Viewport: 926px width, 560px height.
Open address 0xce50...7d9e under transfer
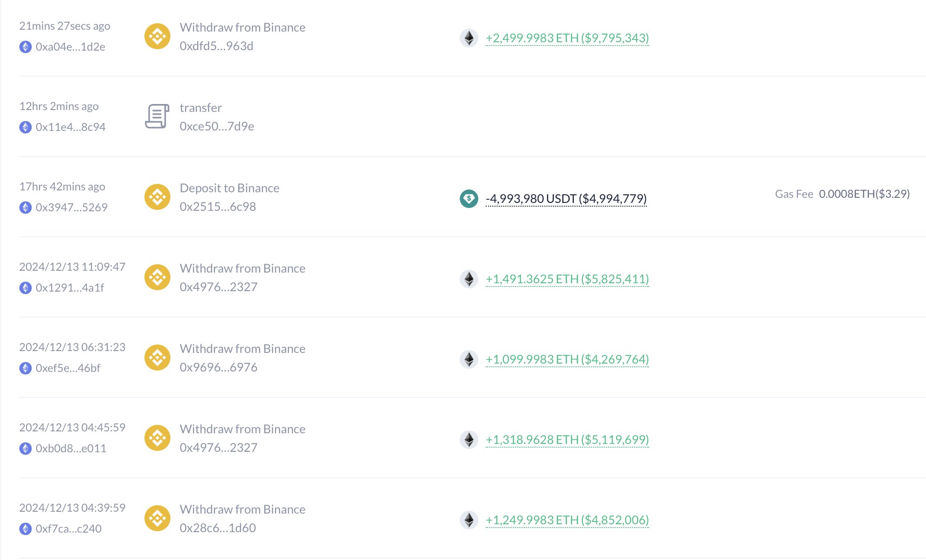click(217, 126)
